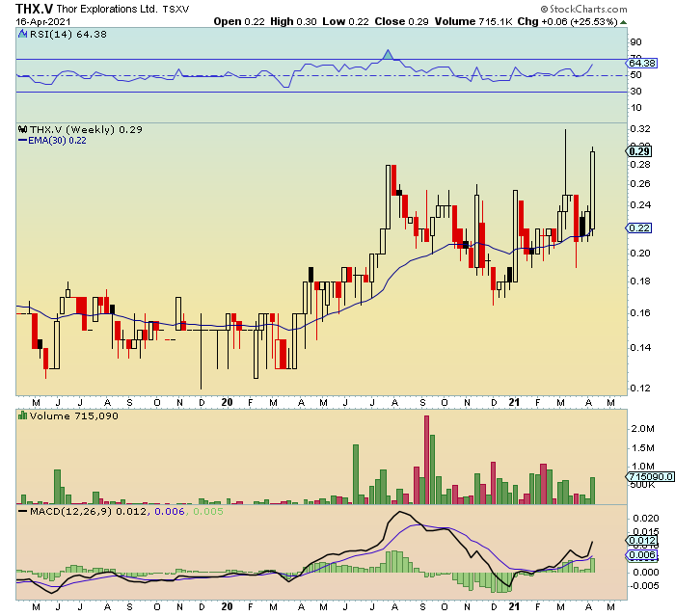This screenshot has width=675, height=616.
Task: Click the 0.006 signal axis tag
Action: point(641,555)
